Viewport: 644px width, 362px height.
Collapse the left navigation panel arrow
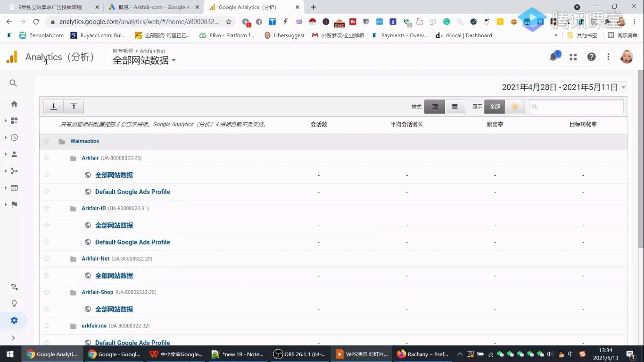pos(14,337)
